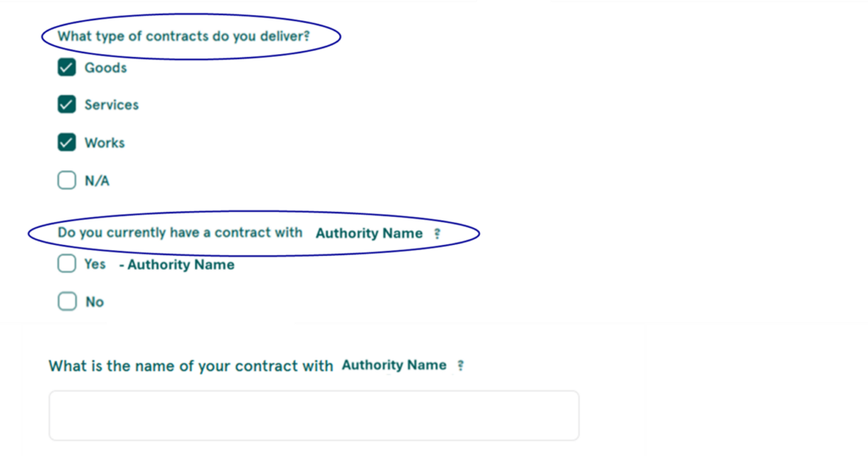Viewport: 868px width, 456px height.
Task: Tick the Yes checkbox for existing contract
Action: click(66, 264)
